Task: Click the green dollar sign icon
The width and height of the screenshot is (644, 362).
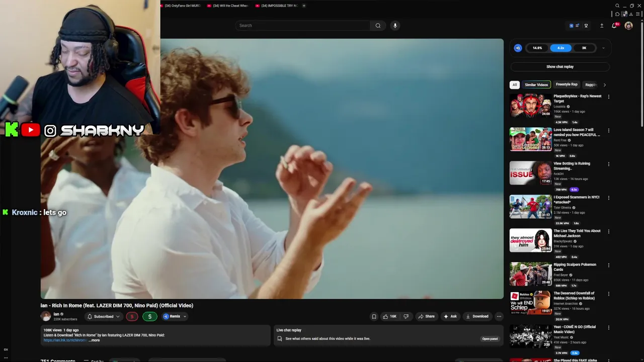Action: pyautogui.click(x=149, y=316)
